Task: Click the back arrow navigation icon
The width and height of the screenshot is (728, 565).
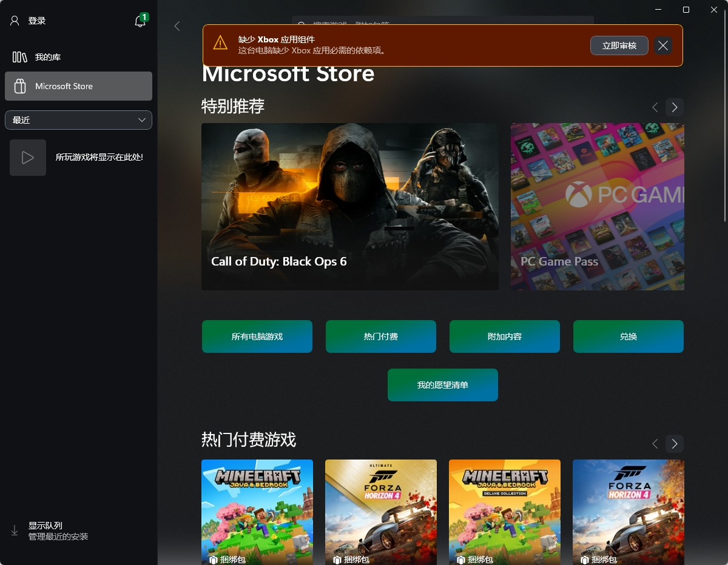Action: coord(177,26)
